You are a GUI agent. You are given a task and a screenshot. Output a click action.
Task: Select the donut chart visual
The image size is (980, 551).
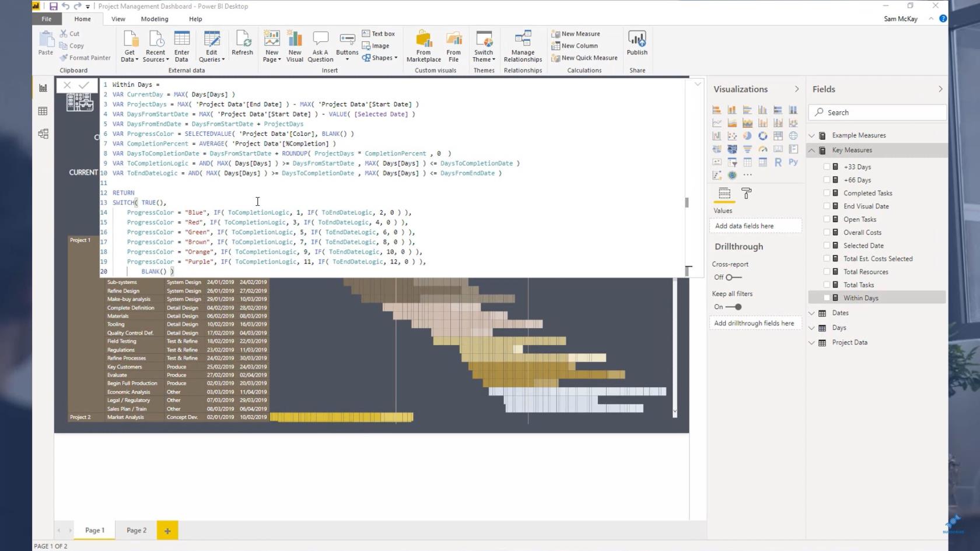tap(762, 136)
